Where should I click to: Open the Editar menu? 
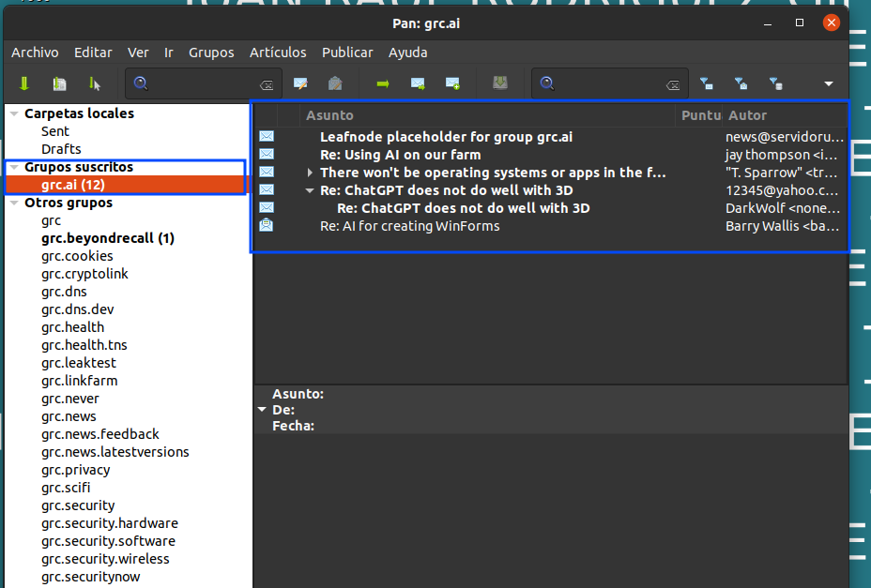tap(93, 53)
